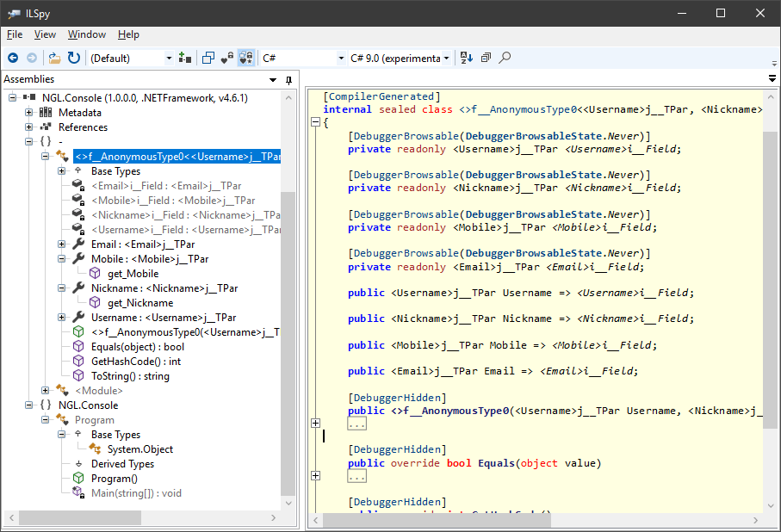Toggle show public, private and internal members
The image size is (781, 532).
227,59
